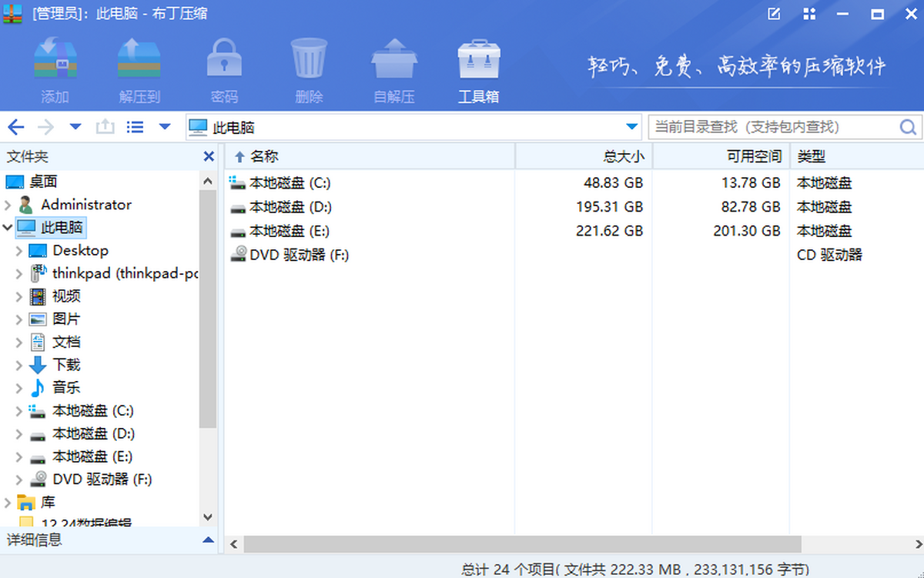Click the list view mode icon
924x578 pixels.
click(135, 127)
